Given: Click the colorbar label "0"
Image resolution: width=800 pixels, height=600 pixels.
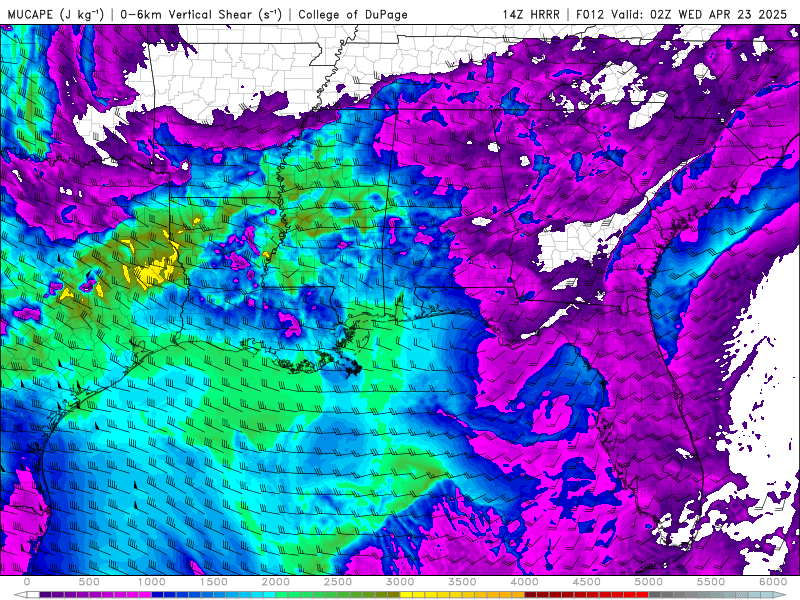Looking at the screenshot, I should (27, 582).
